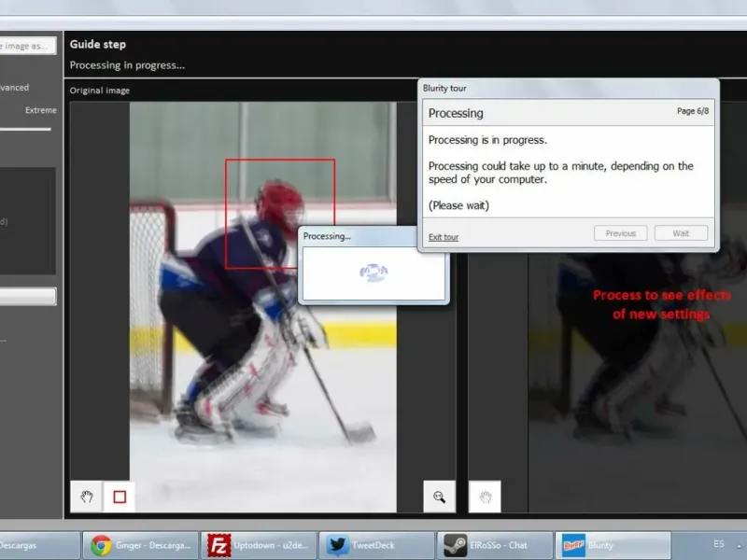747x560 pixels.
Task: Select the hand pan tool under original image
Action: point(86,497)
